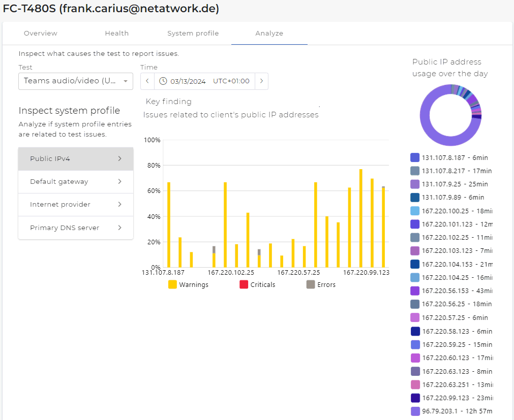Click the Inspect system profile heading
Image resolution: width=514 pixels, height=420 pixels.
(x=69, y=111)
